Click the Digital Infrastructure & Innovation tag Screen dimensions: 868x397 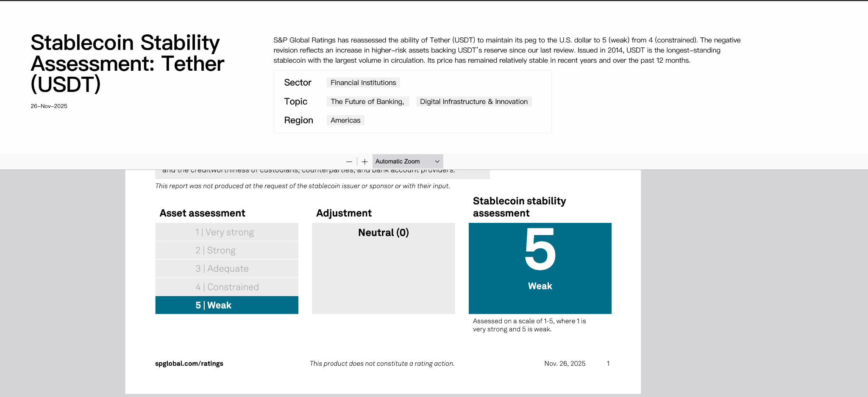473,102
